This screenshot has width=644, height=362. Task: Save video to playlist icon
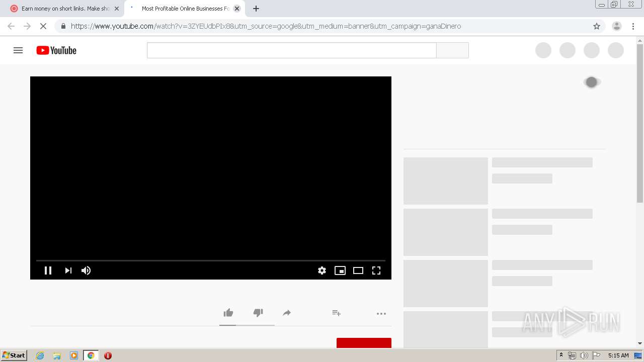[337, 313]
